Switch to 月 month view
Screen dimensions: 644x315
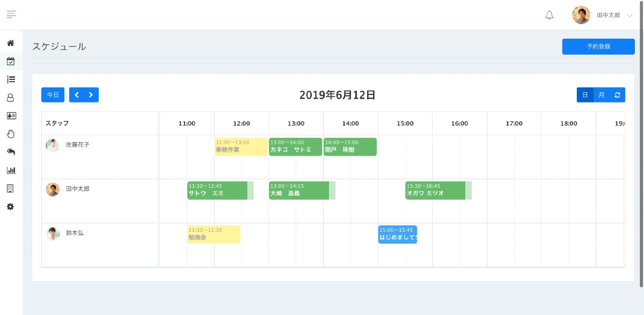[602, 95]
